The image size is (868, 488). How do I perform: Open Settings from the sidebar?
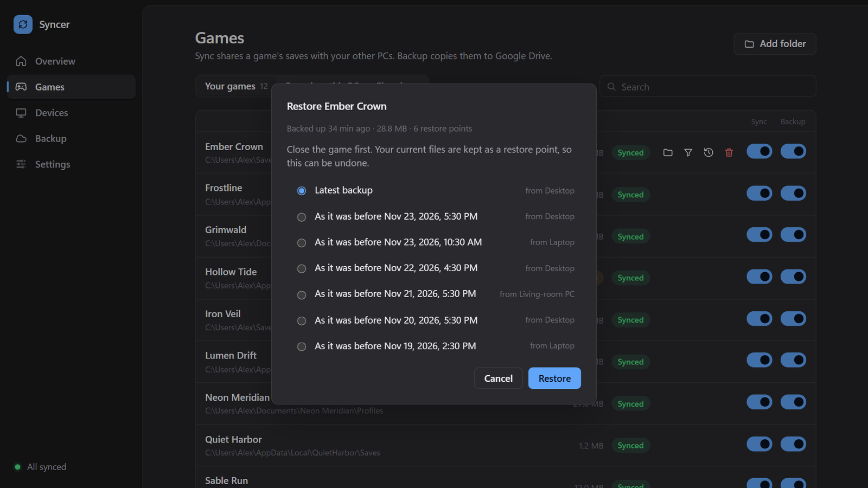(71, 164)
